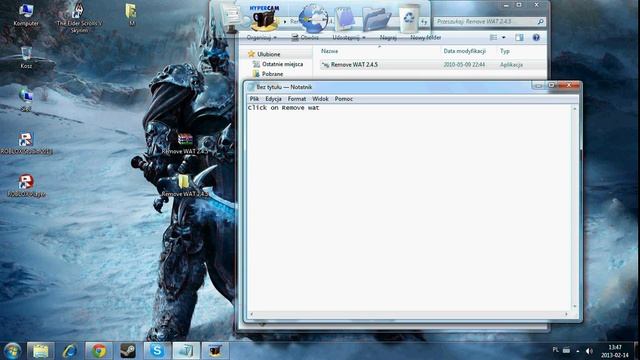Select Pobrane in Explorer navigation pane
Viewport: 640px width, 360px height.
tap(272, 74)
